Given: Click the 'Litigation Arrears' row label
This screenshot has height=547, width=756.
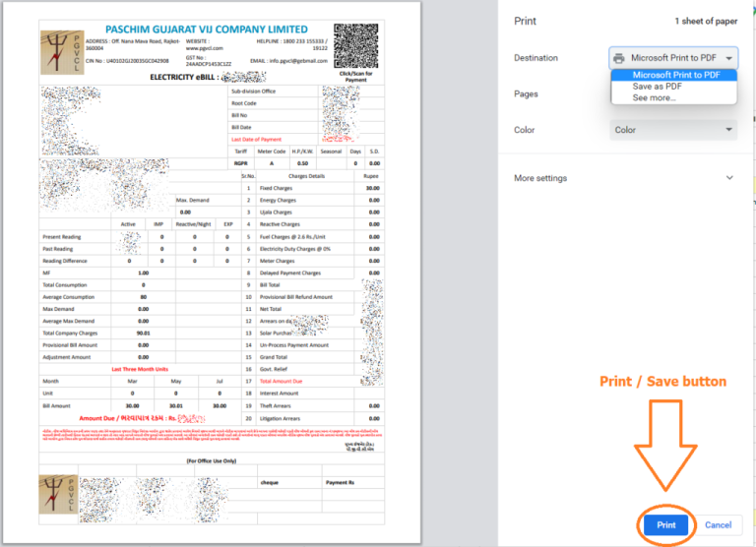Looking at the screenshot, I should pos(280,418).
